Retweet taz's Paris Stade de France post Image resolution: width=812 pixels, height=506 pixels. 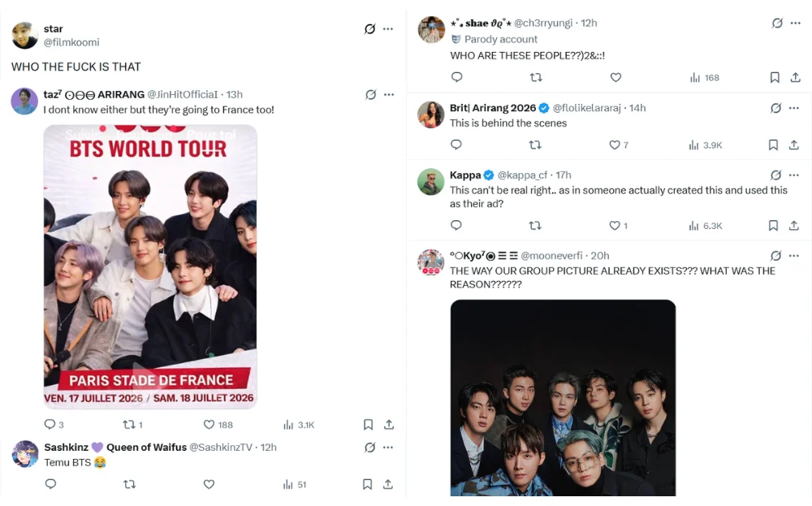(x=127, y=424)
